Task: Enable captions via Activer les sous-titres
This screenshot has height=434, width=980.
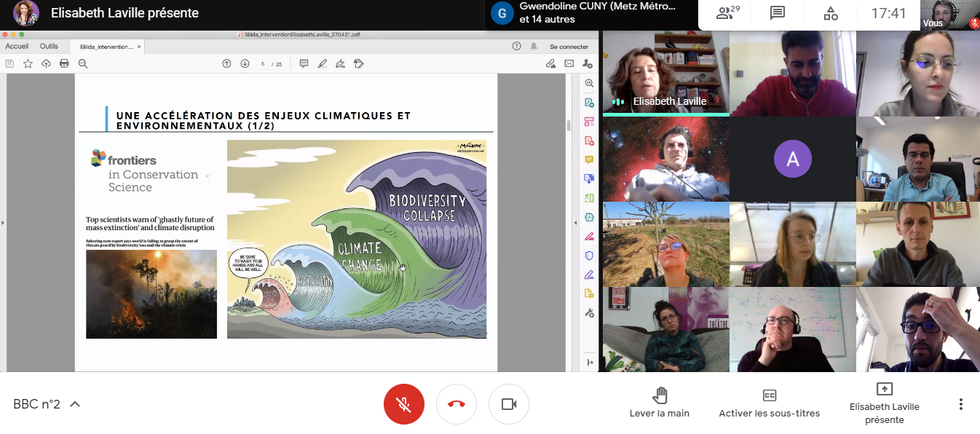Action: [769, 403]
